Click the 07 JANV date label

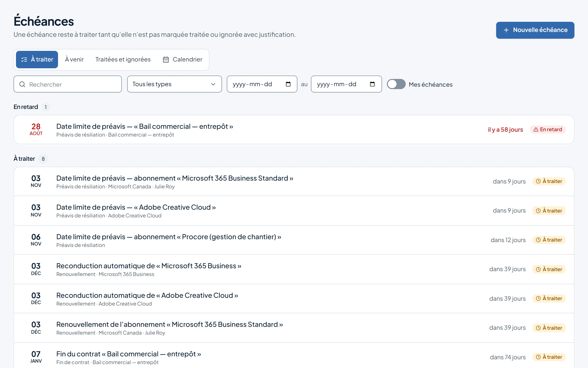(36, 357)
